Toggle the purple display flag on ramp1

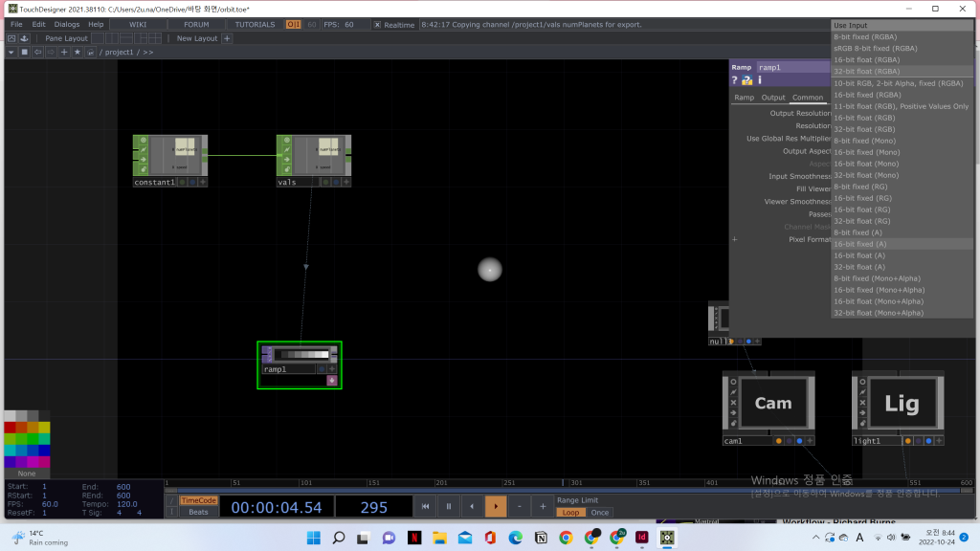tap(332, 381)
